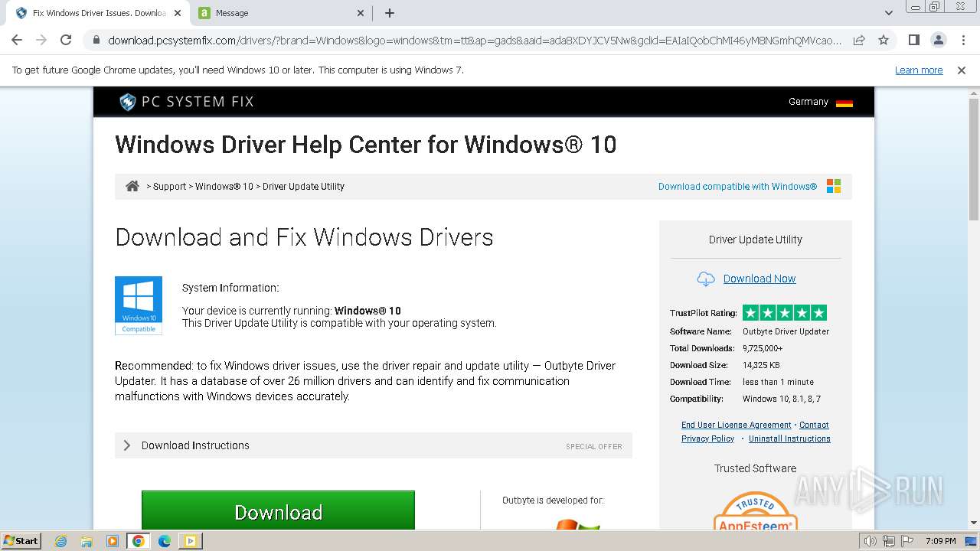The image size is (980, 551).
Task: Click the green Download button
Action: (x=278, y=510)
